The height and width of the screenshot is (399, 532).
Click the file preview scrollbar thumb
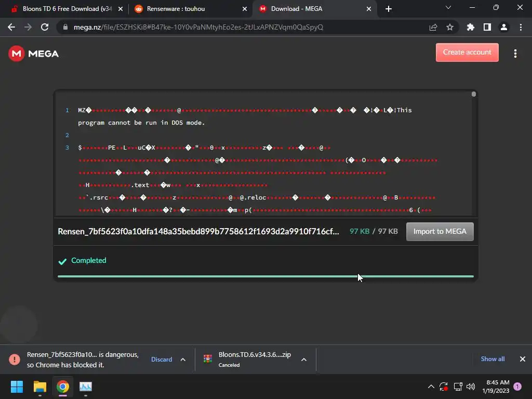474,94
